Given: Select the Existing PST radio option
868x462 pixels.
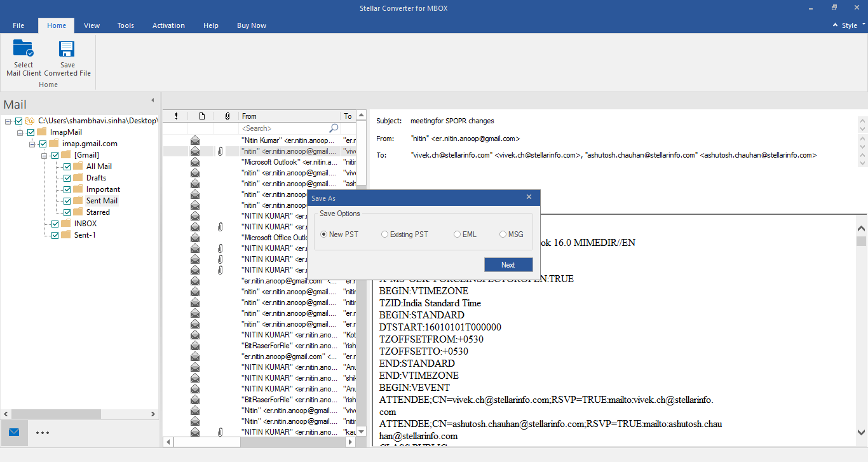Looking at the screenshot, I should (385, 234).
